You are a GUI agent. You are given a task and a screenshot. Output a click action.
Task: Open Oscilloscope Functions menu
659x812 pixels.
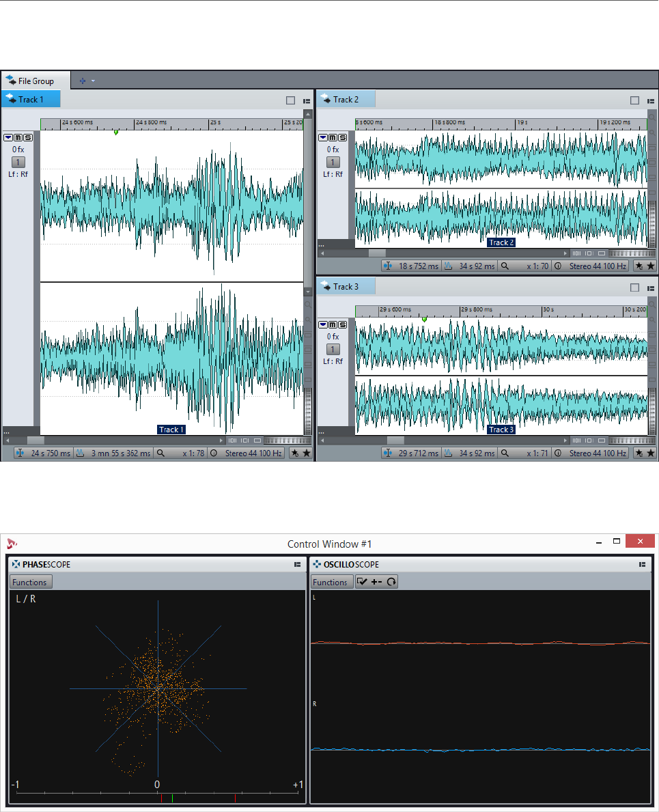[331, 582]
